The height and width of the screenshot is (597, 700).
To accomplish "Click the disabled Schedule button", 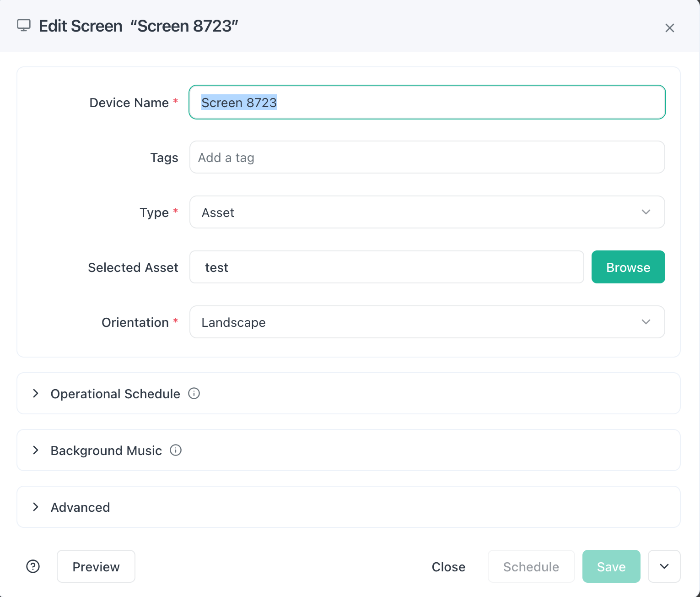I will (531, 566).
